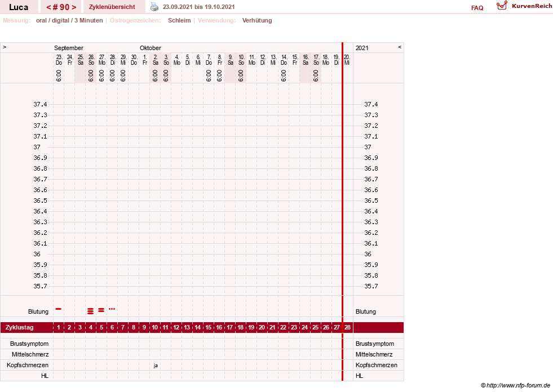Click the right 35.7 temperature label
553x392 pixels.
point(371,286)
